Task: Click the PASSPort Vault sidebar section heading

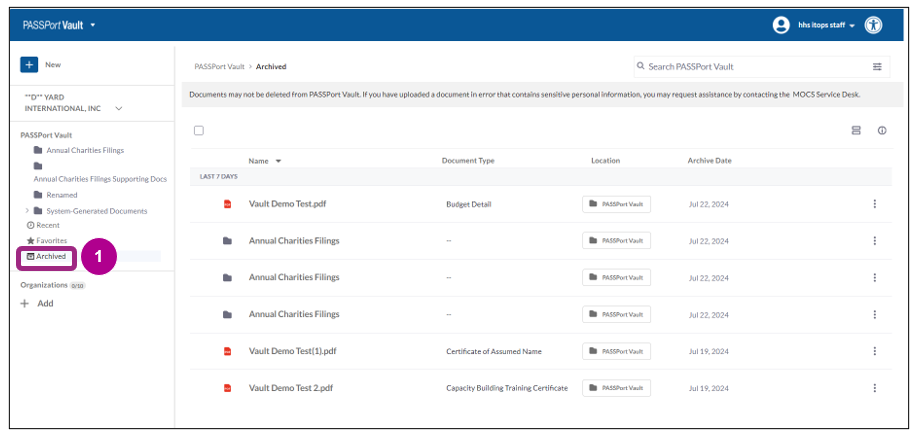Action: [x=46, y=135]
